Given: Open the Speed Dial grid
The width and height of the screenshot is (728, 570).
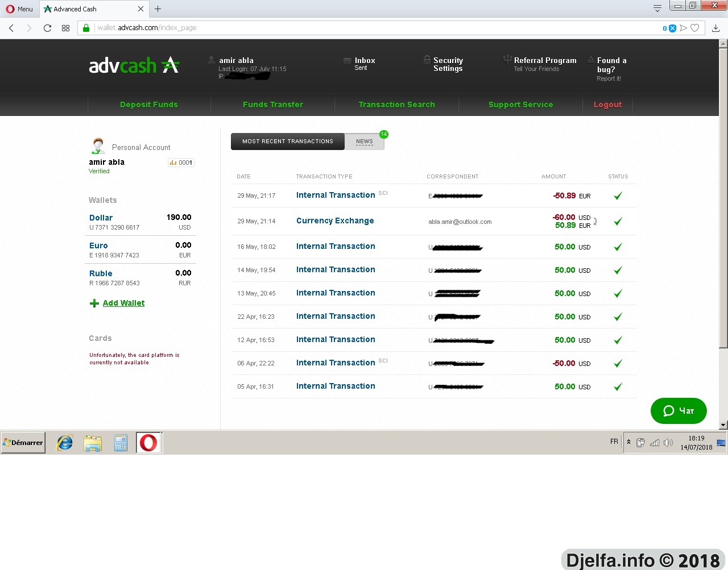Looking at the screenshot, I should [65, 28].
